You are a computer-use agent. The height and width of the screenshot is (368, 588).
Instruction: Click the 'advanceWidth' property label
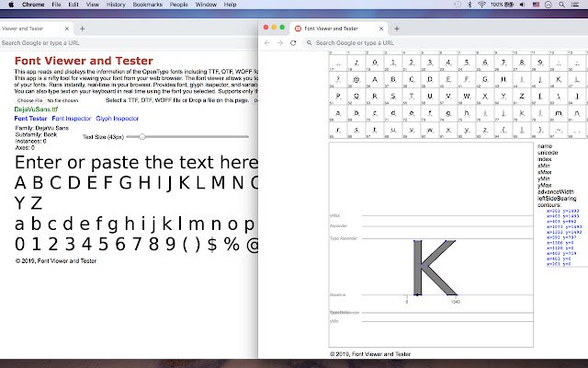(555, 192)
